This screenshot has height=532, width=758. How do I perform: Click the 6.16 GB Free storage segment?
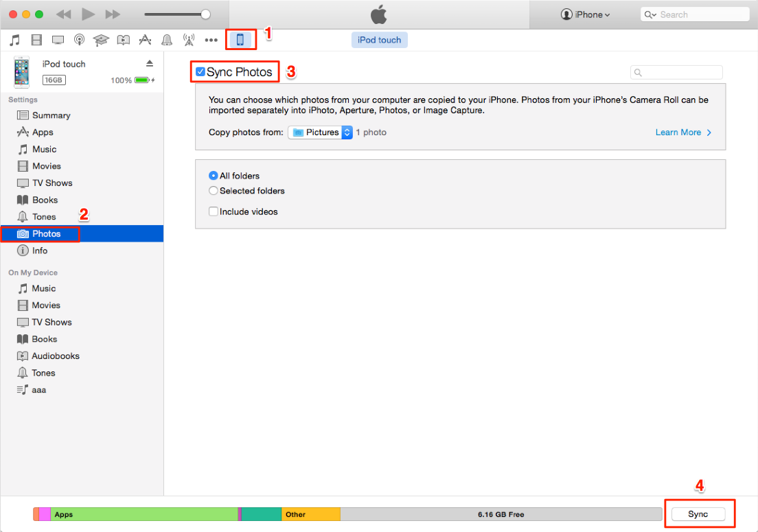point(501,514)
